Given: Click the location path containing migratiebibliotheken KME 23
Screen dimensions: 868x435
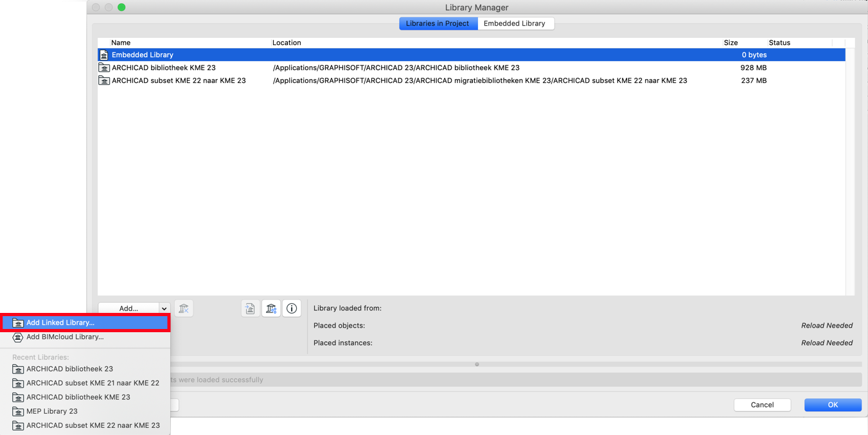Looking at the screenshot, I should 480,80.
